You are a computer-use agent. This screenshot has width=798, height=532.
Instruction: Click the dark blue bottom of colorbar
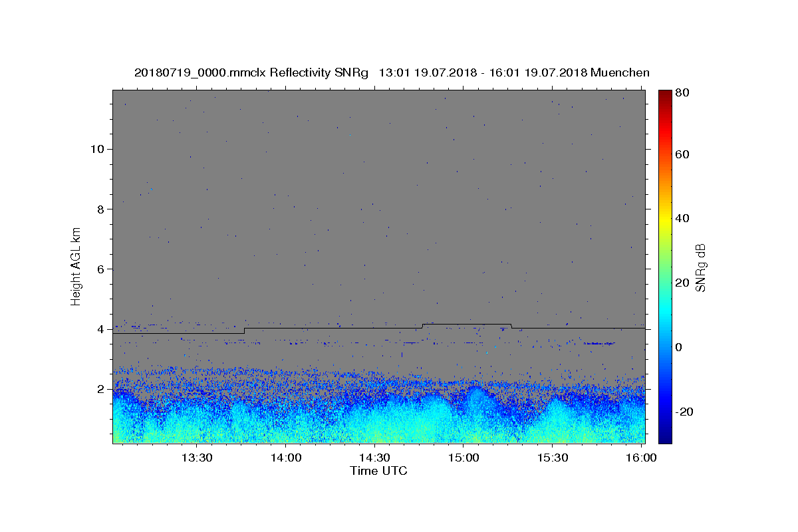pos(665,437)
